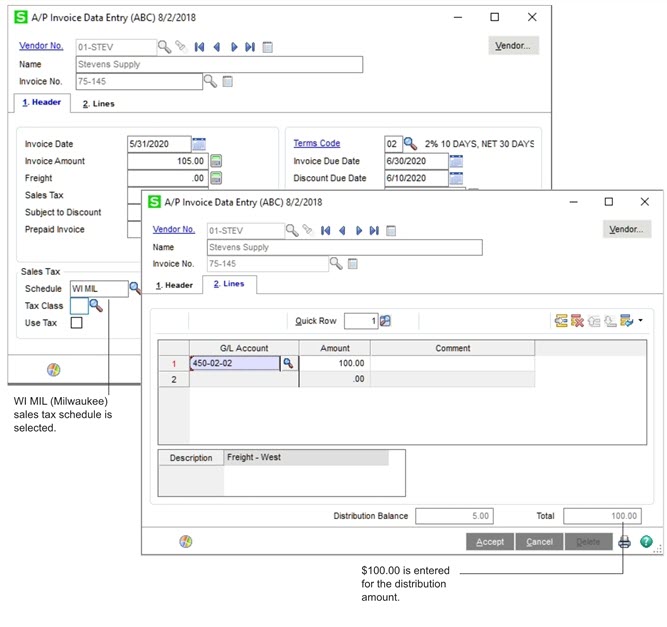Screen dimensions: 667x627
Task: Open the Invoice Amount calculator icon
Action: click(x=216, y=161)
